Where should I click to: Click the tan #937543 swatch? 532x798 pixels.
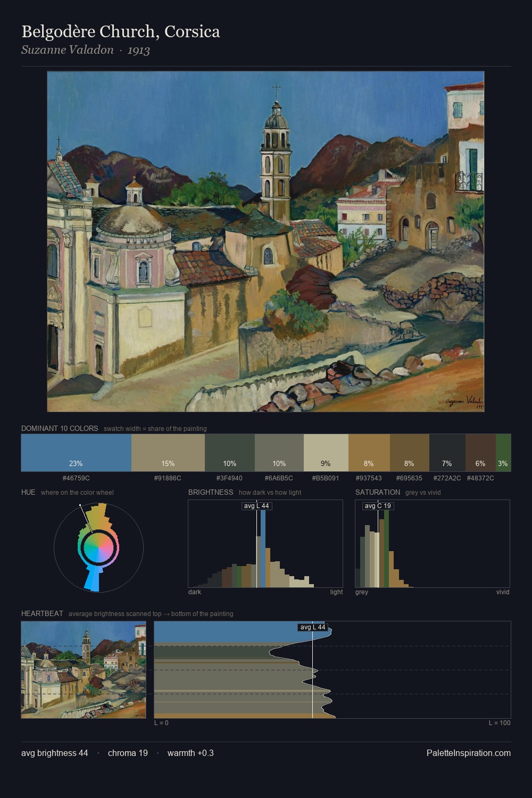click(369, 453)
